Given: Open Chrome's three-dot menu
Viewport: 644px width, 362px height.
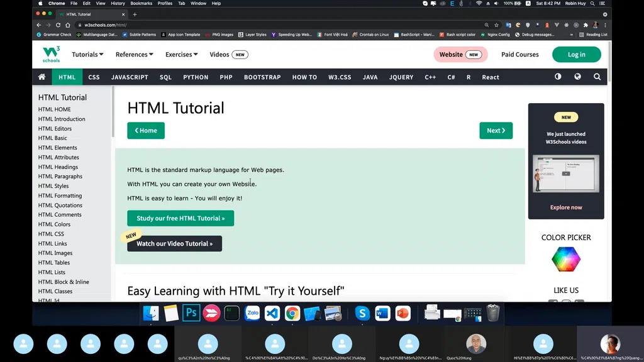Looking at the screenshot, I should pyautogui.click(x=605, y=25).
